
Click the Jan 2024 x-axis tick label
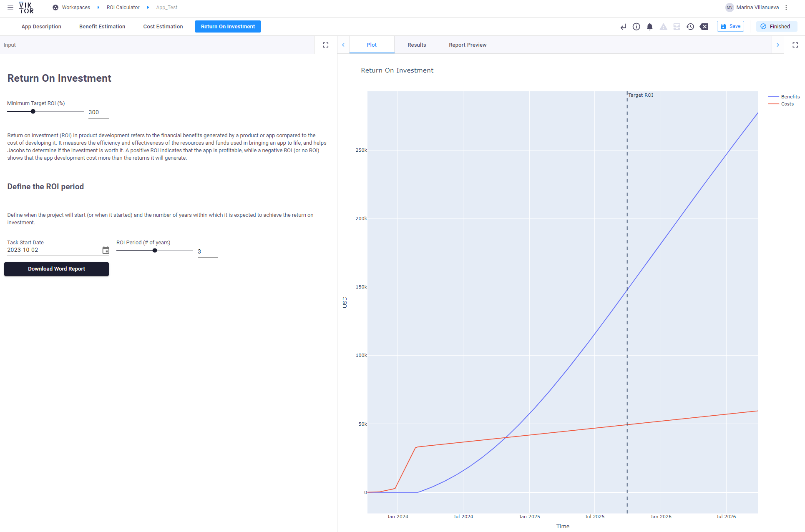click(x=397, y=517)
